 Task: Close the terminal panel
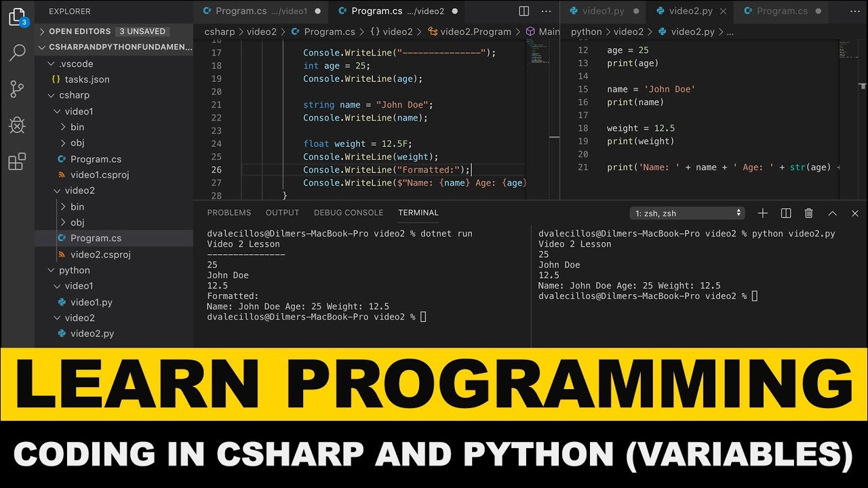tap(855, 213)
